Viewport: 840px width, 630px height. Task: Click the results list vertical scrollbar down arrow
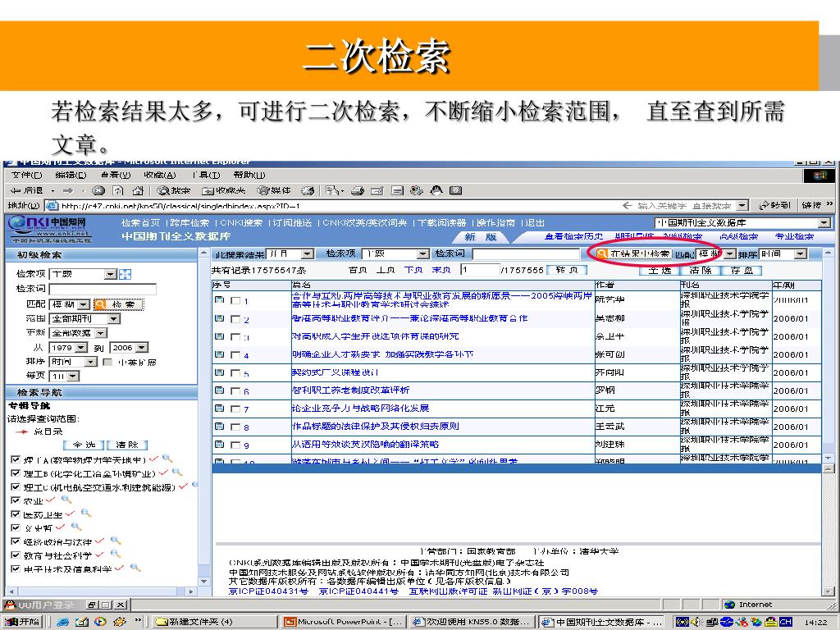point(829,459)
